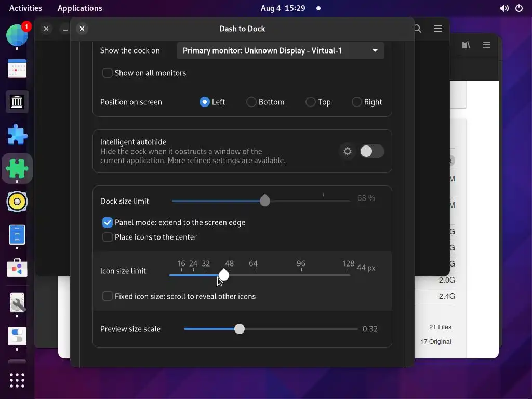Check Place icons to the center
This screenshot has height=399, width=532.
point(108,237)
